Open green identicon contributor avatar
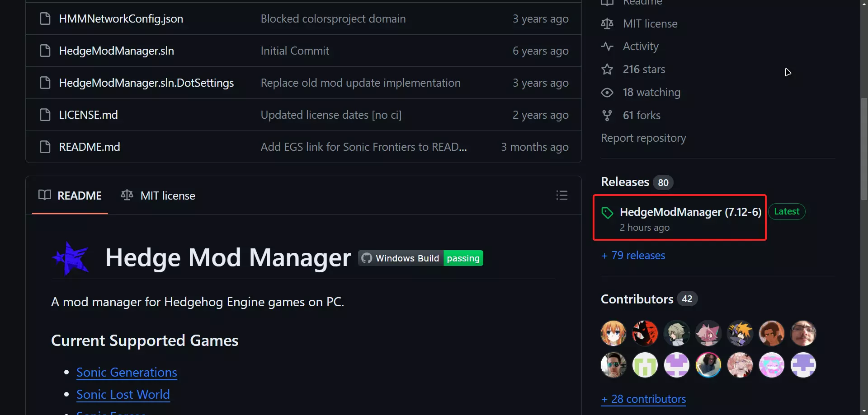Screen dimensions: 868x415 click(645, 365)
